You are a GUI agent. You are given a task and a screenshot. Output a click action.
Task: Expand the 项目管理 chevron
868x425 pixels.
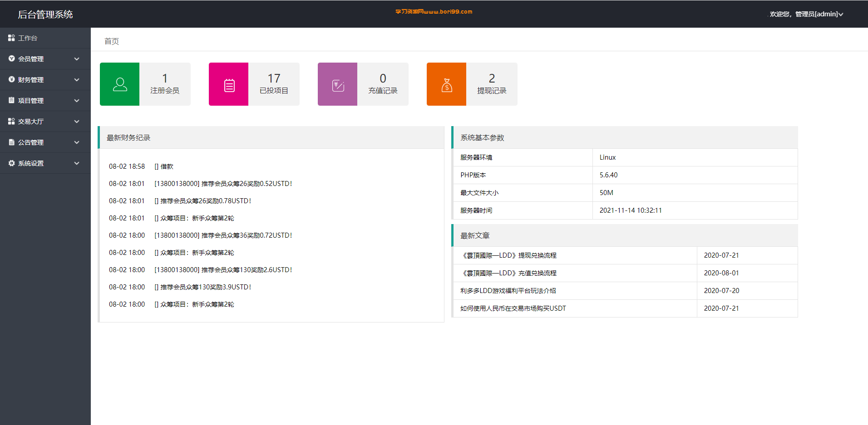point(77,101)
